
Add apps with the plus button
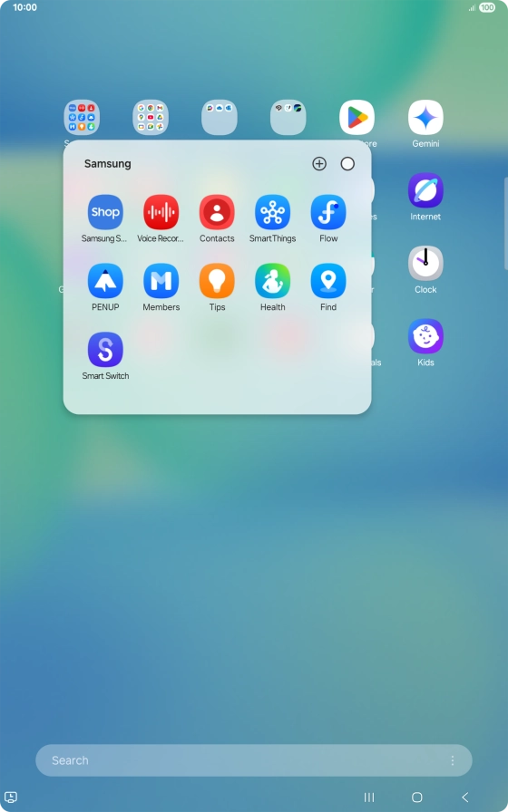(x=319, y=164)
